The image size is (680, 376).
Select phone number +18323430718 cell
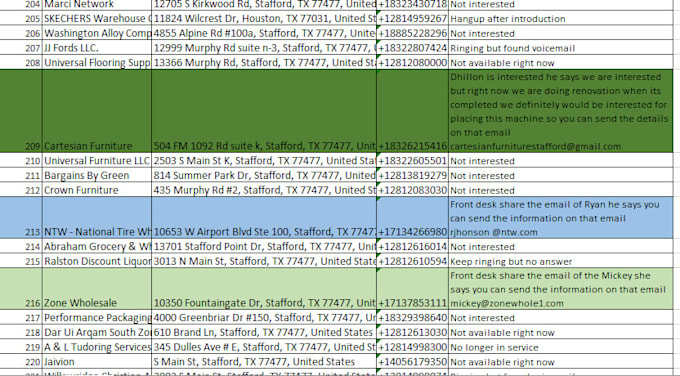[x=412, y=4]
